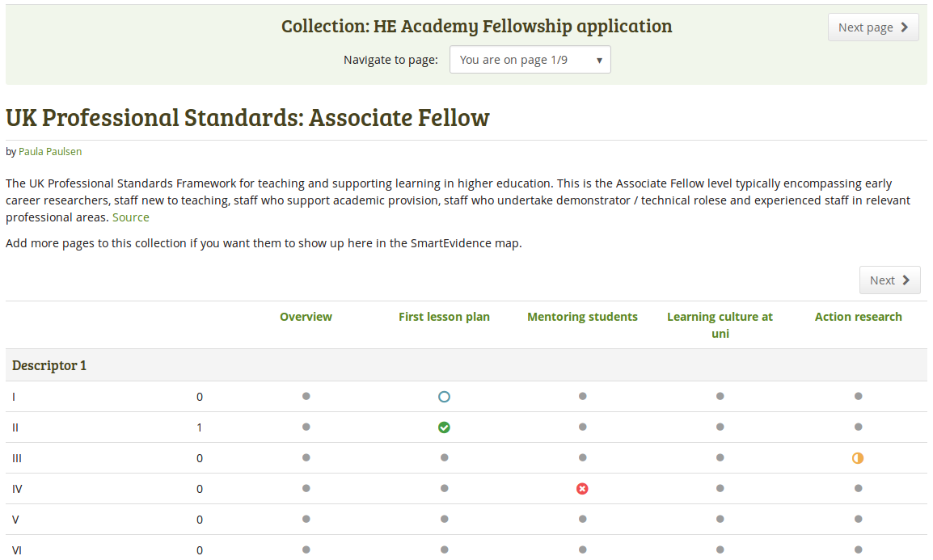Click the grey dot for row III under Overview
The image size is (933, 560).
(306, 457)
